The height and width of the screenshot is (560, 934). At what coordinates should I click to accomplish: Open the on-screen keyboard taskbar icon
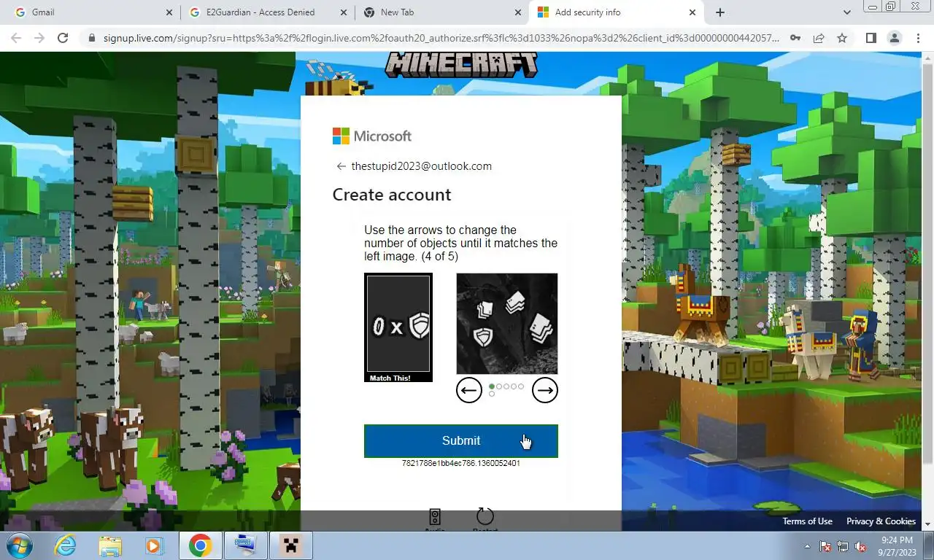tap(245, 545)
